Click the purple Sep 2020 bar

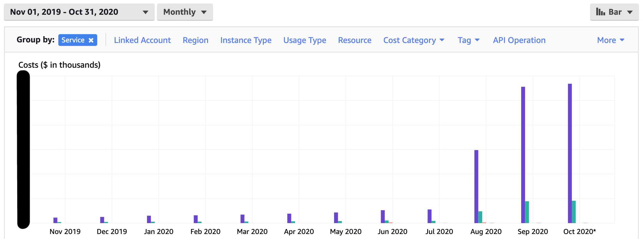(523, 155)
